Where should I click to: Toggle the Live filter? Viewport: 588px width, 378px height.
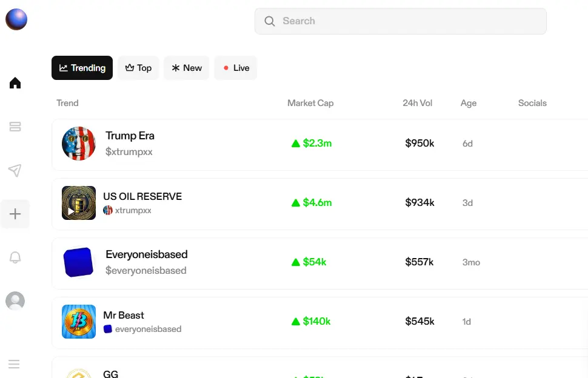click(235, 68)
